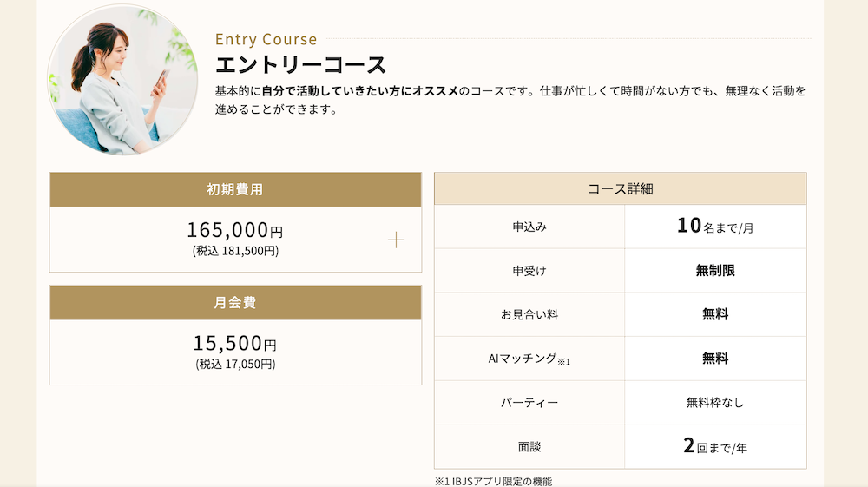Screen dimensions: 868x487
Task: Click the Entry Course subtitle text
Action: (266, 39)
